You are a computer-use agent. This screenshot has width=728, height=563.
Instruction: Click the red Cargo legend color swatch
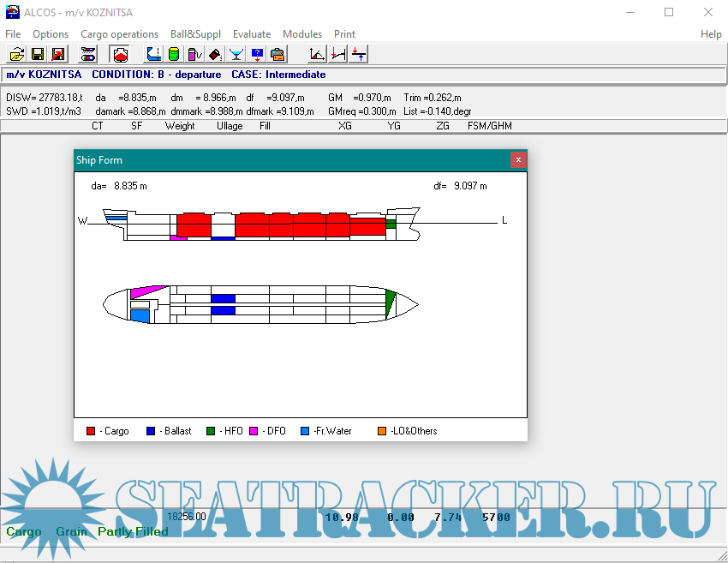pyautogui.click(x=91, y=431)
